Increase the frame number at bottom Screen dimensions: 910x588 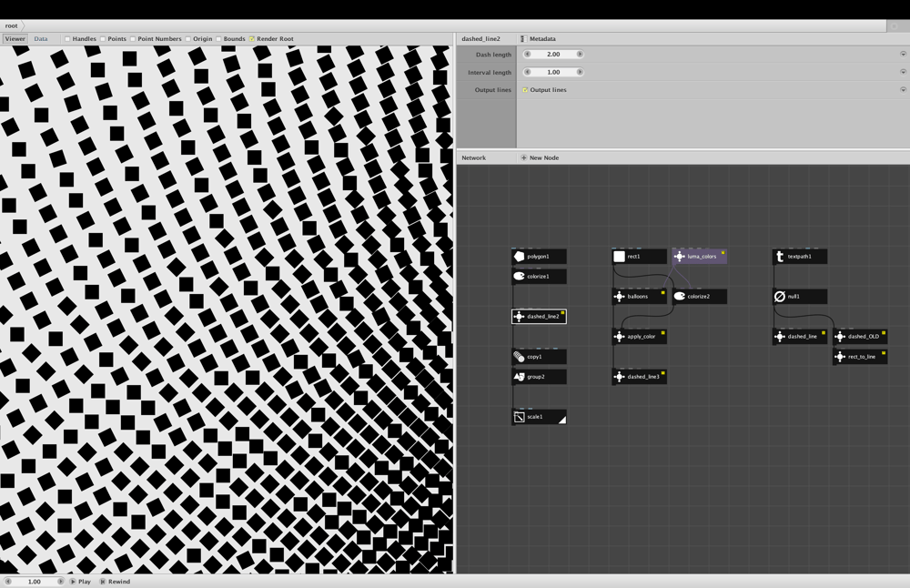[x=60, y=582]
